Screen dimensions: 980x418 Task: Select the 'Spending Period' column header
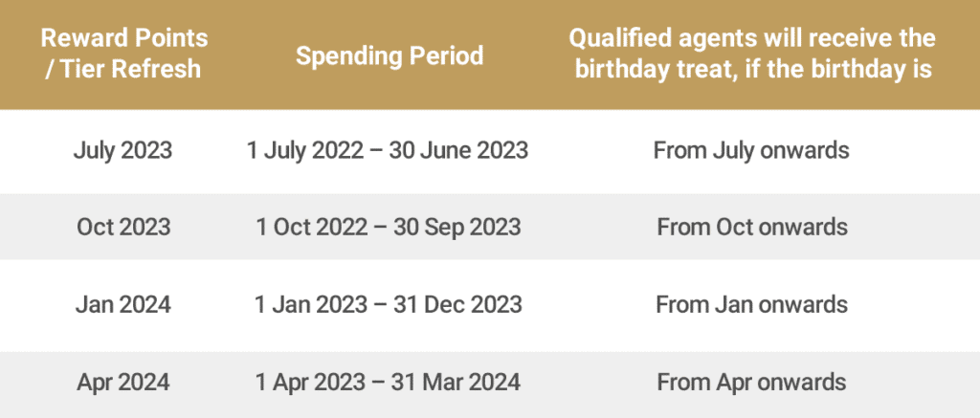point(390,55)
